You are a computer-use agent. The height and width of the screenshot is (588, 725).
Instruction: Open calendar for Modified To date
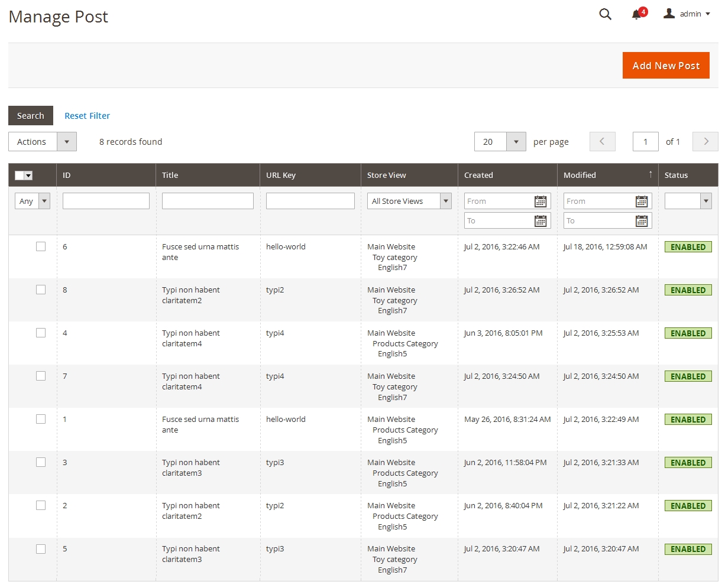point(642,221)
